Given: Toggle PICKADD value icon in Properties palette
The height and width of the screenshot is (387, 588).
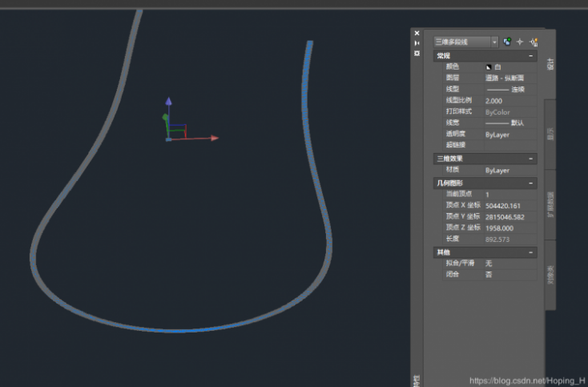Looking at the screenshot, I should coord(507,42).
